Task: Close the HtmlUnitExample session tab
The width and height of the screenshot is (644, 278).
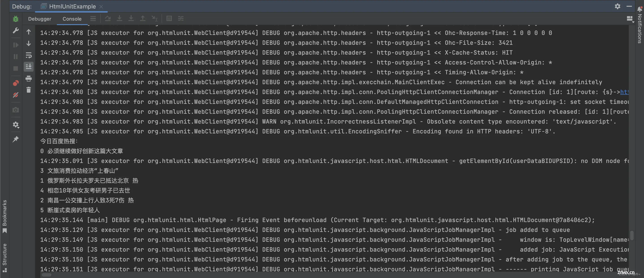Action: [x=101, y=7]
